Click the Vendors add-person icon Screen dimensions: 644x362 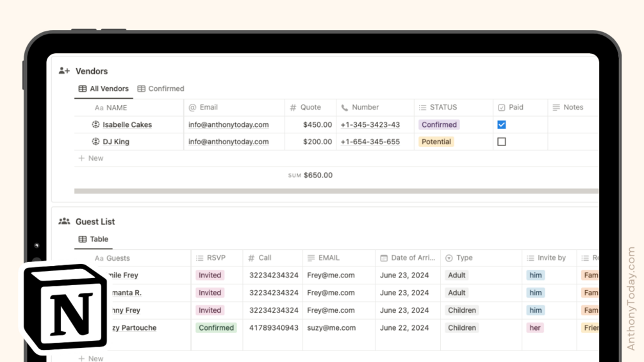click(x=64, y=70)
